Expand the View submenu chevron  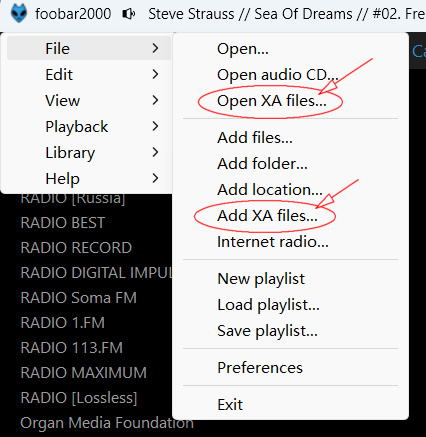pos(155,100)
